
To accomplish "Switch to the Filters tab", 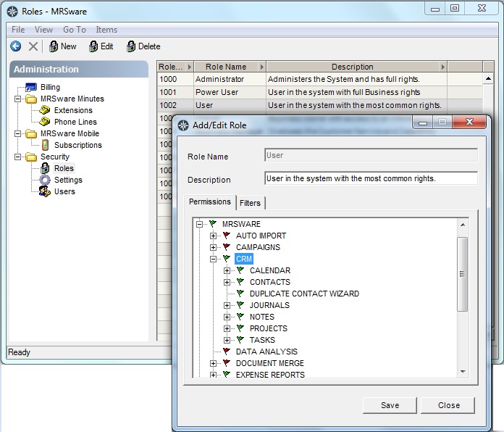I will coord(250,203).
